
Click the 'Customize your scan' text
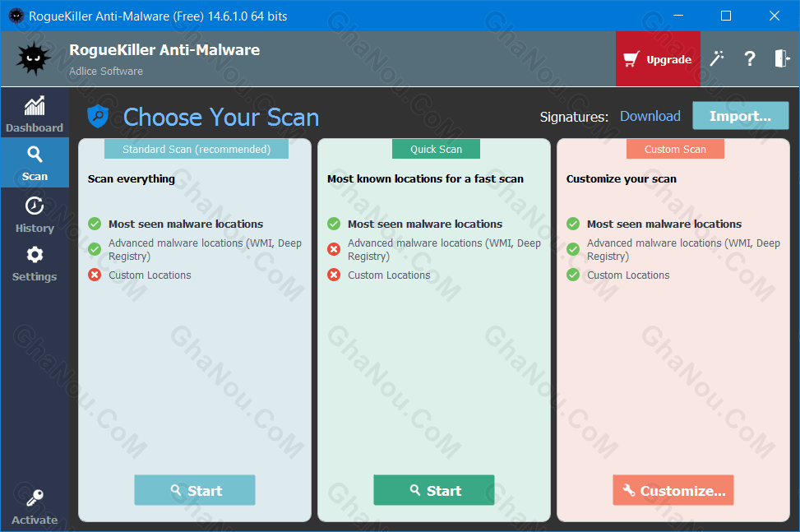(x=621, y=179)
